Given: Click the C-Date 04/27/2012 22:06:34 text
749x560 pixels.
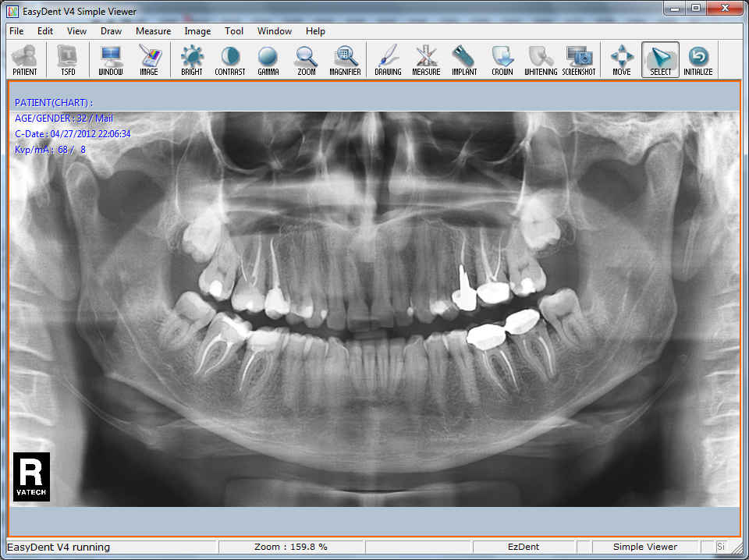Looking at the screenshot, I should point(73,134).
